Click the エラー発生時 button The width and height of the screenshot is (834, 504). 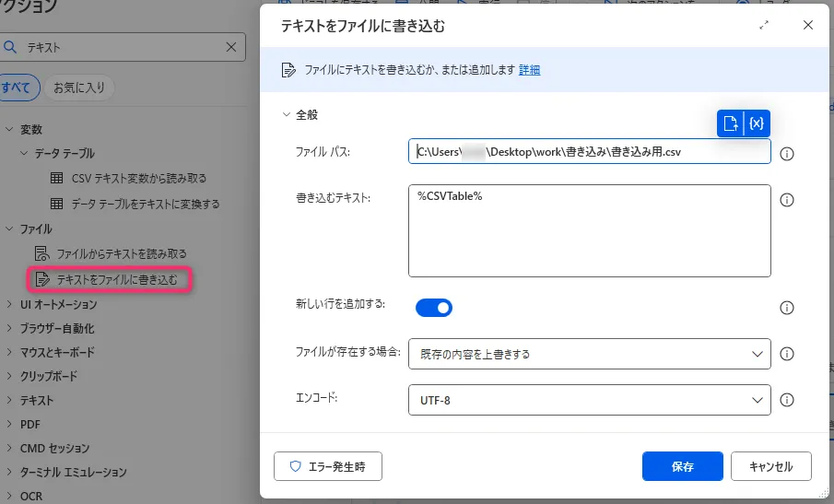point(328,466)
